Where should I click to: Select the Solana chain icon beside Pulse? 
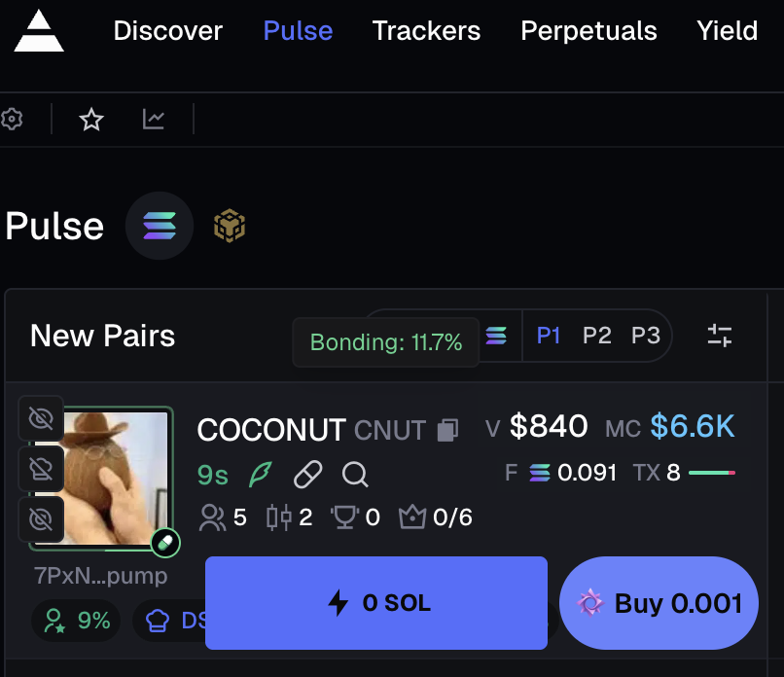pyautogui.click(x=160, y=227)
